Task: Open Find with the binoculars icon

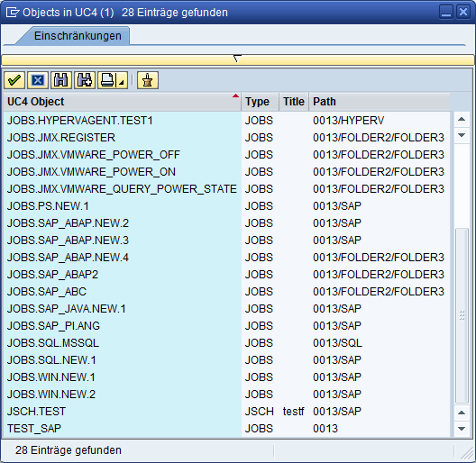Action: pyautogui.click(x=61, y=80)
